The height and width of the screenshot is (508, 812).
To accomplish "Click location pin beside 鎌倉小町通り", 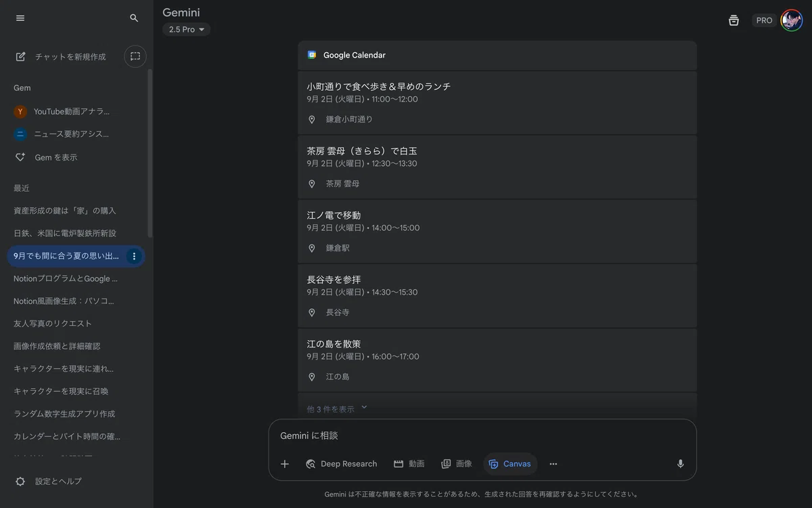I will (x=312, y=119).
